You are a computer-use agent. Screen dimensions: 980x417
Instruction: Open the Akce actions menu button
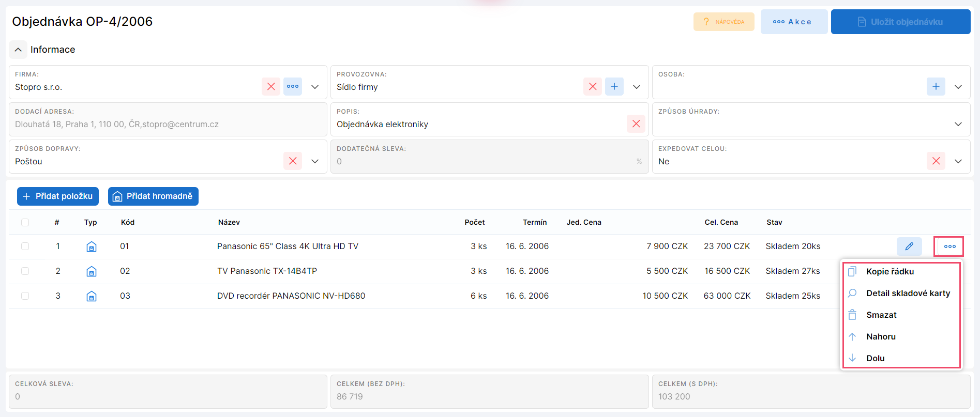(794, 22)
